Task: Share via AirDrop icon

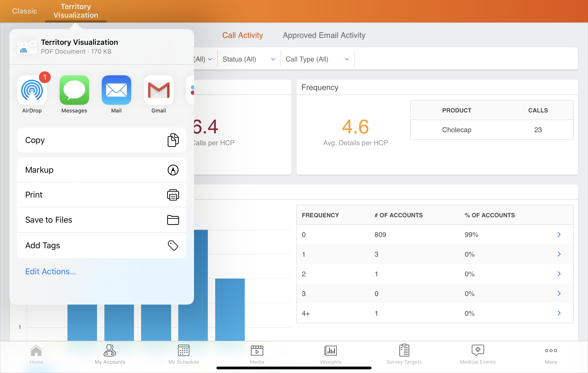Action: pos(32,90)
